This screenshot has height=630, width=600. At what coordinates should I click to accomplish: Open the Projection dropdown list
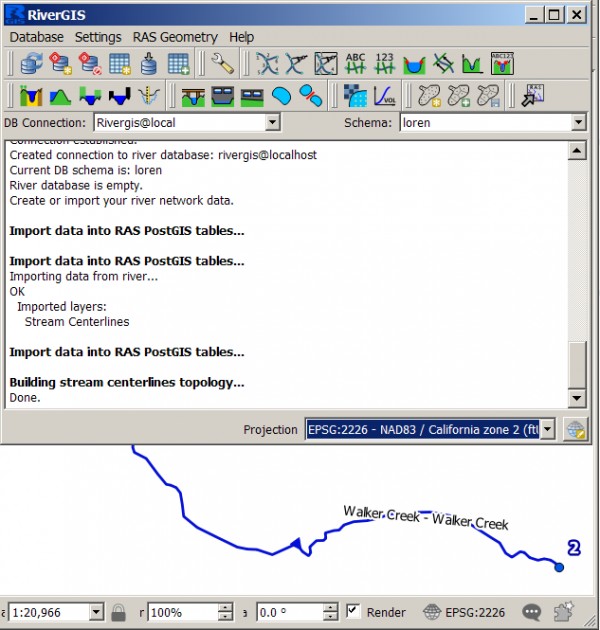pos(546,430)
